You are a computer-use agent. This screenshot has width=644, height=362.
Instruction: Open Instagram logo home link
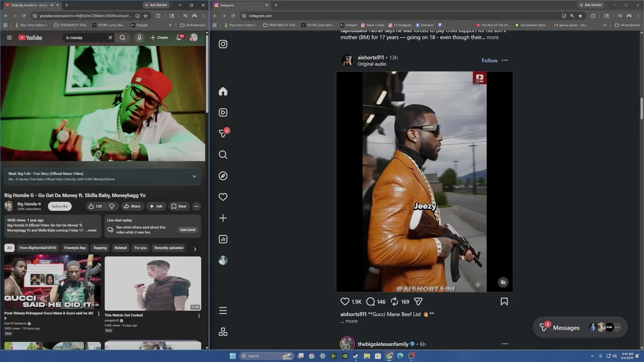click(223, 44)
